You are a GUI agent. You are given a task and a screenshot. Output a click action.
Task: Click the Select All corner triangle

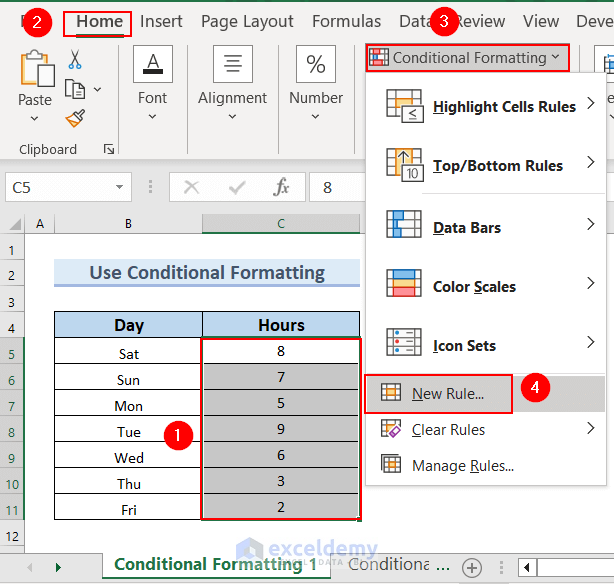[x=16, y=224]
